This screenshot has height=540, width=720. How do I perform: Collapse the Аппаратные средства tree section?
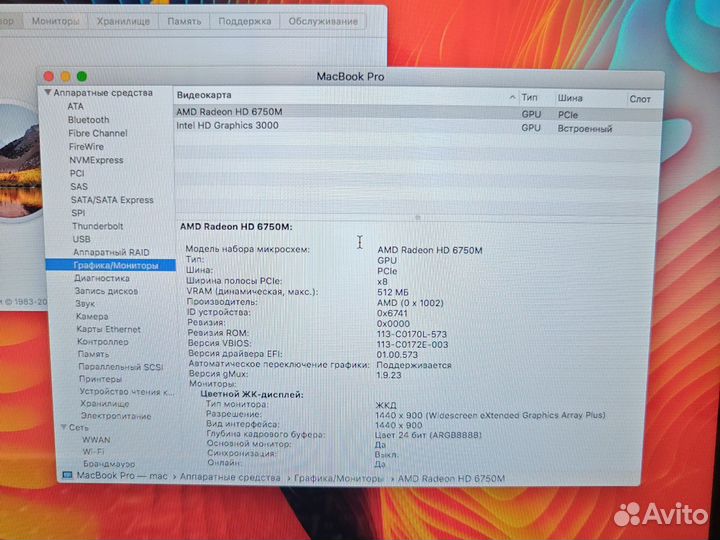point(48,92)
